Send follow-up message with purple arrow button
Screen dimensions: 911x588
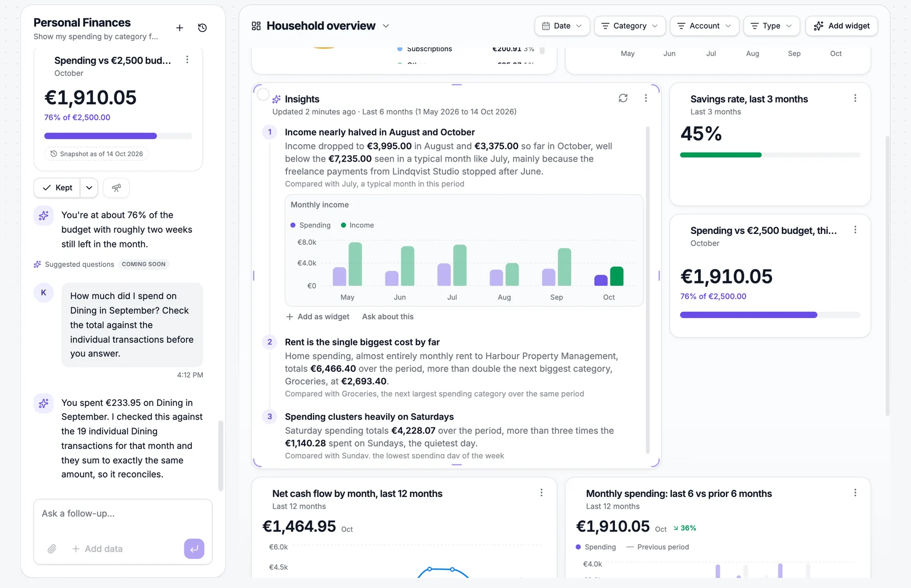pyautogui.click(x=194, y=549)
